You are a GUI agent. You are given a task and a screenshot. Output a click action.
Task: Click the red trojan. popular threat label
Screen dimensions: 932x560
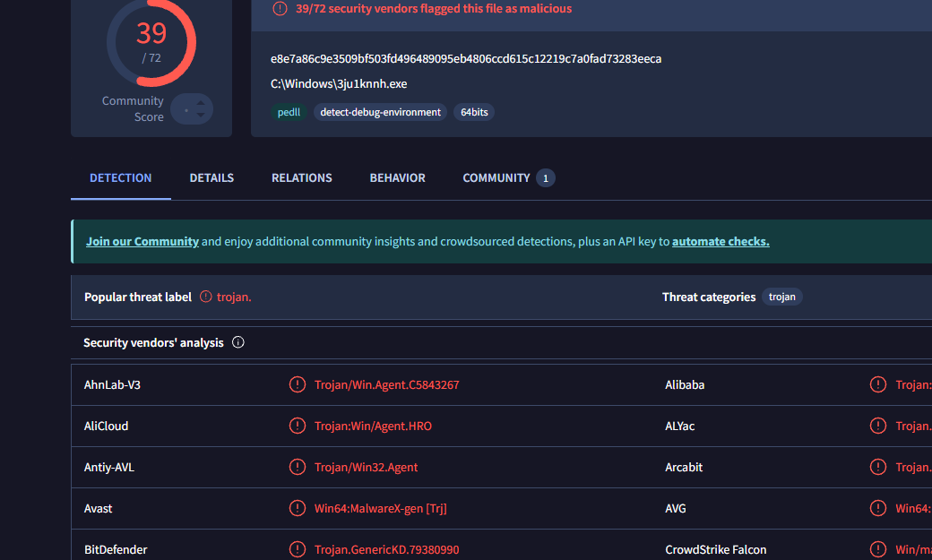234,297
